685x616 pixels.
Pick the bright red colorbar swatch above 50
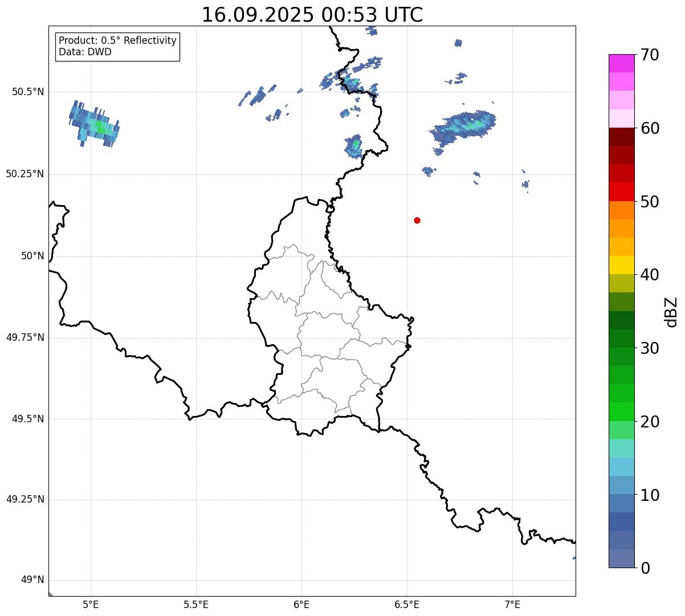622,192
